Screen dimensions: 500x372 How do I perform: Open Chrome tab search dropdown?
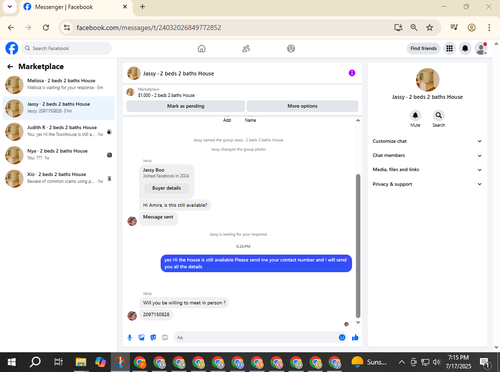pyautogui.click(x=10, y=7)
